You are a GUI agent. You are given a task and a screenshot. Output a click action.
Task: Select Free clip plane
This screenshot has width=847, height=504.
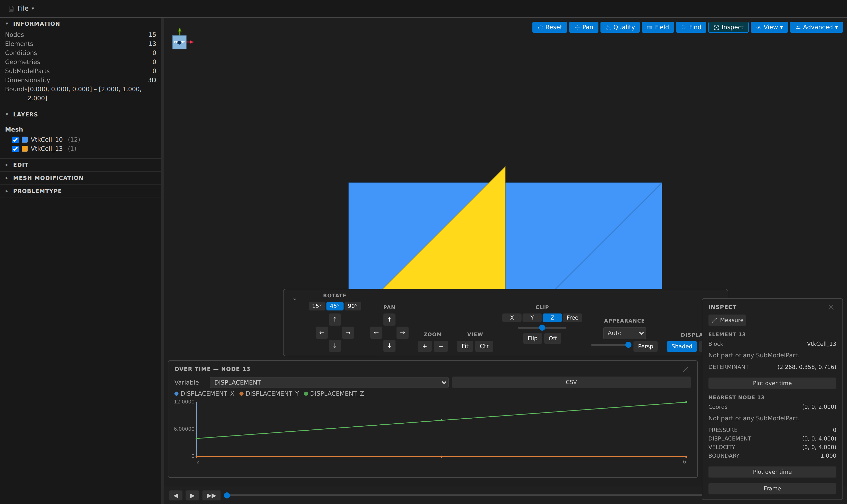572,318
